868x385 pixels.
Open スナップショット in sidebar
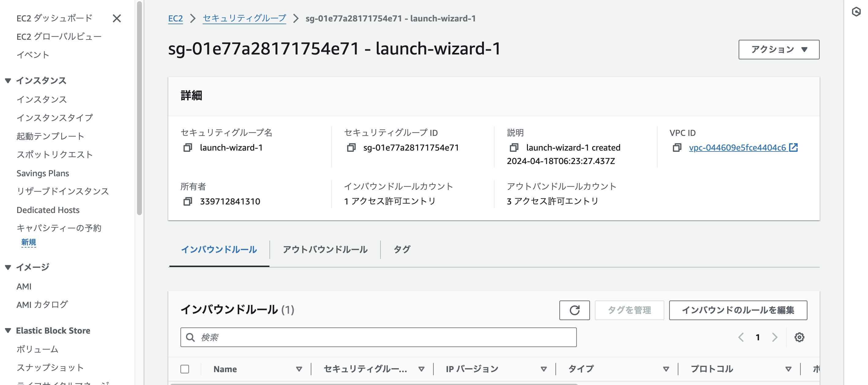point(50,368)
